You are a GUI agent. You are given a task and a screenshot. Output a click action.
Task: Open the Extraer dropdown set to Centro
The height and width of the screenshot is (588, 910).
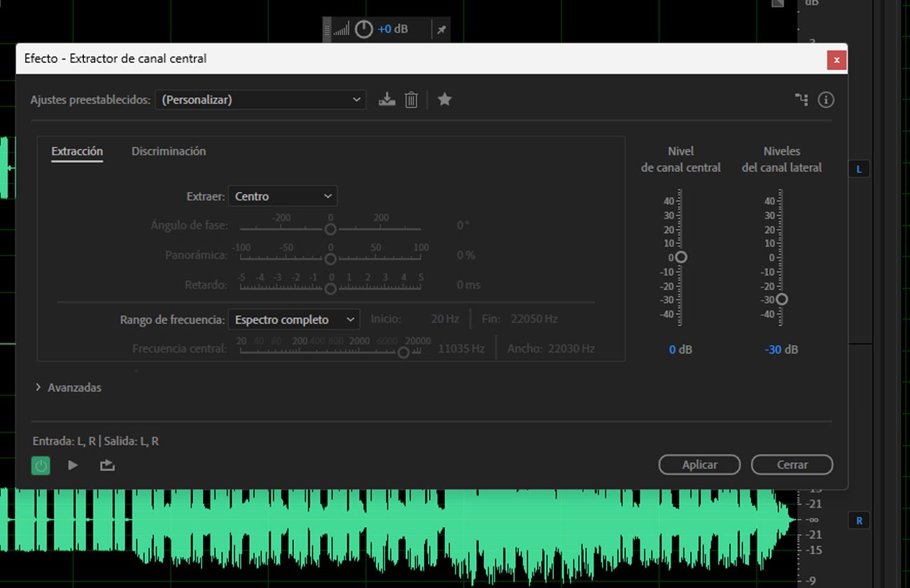point(282,196)
